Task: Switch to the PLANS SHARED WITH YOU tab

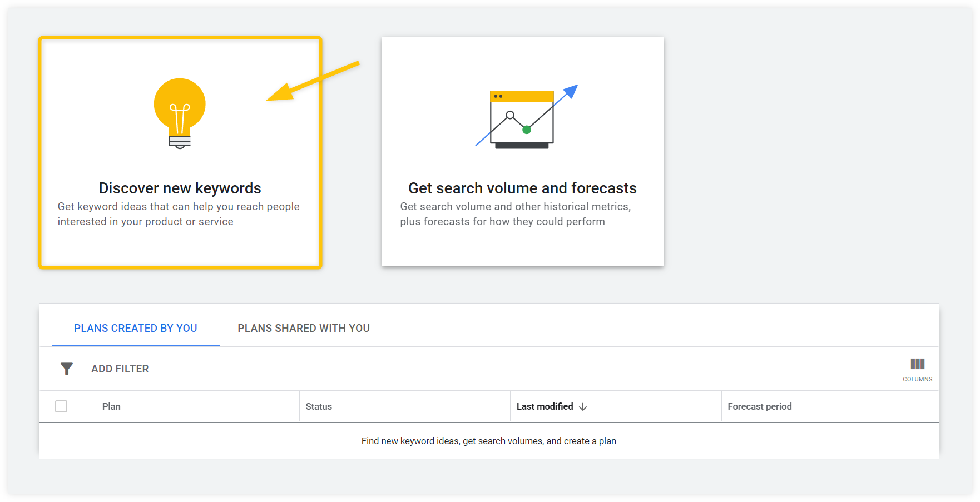Action: click(304, 328)
